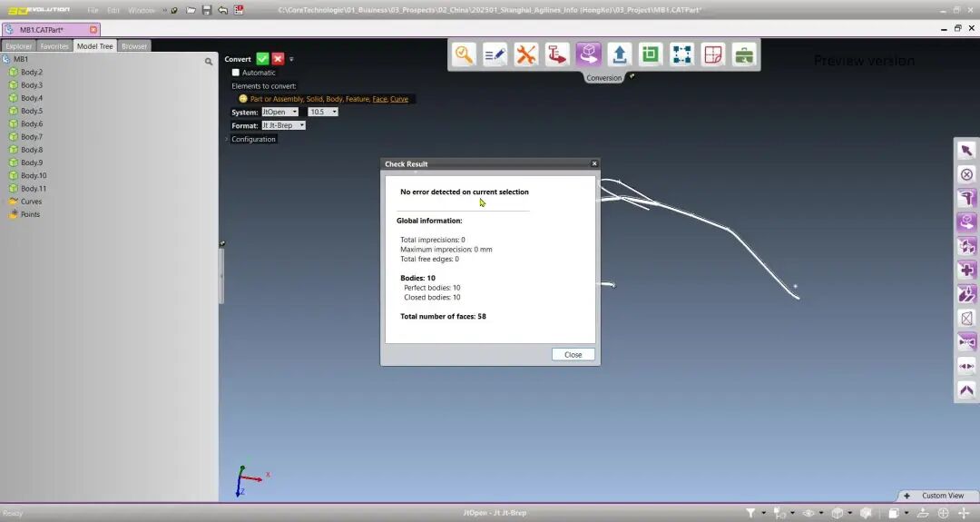Select Body.5 in the model tree
Screen dimensions: 980x522
tap(31, 111)
